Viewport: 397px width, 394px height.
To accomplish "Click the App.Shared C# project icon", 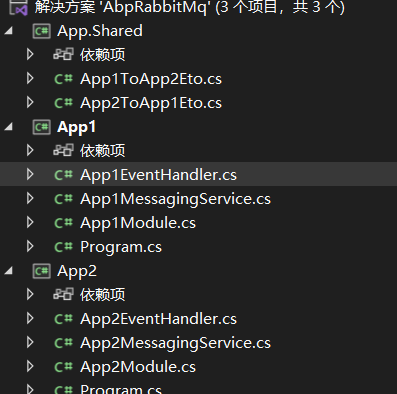I will [42, 31].
